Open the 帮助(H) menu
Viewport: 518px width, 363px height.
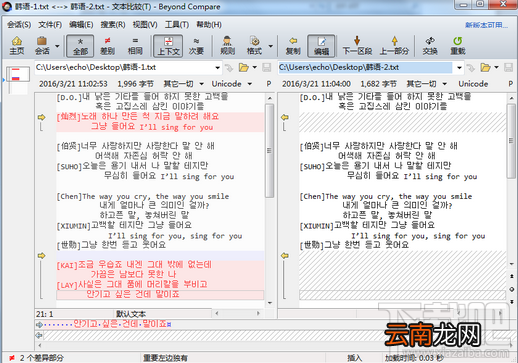(x=209, y=25)
